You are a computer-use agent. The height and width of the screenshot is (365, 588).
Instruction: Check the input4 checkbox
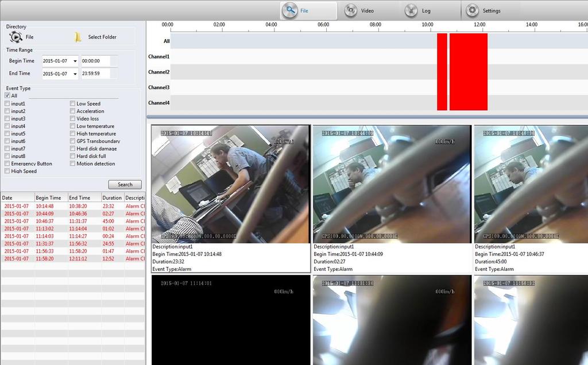7,126
